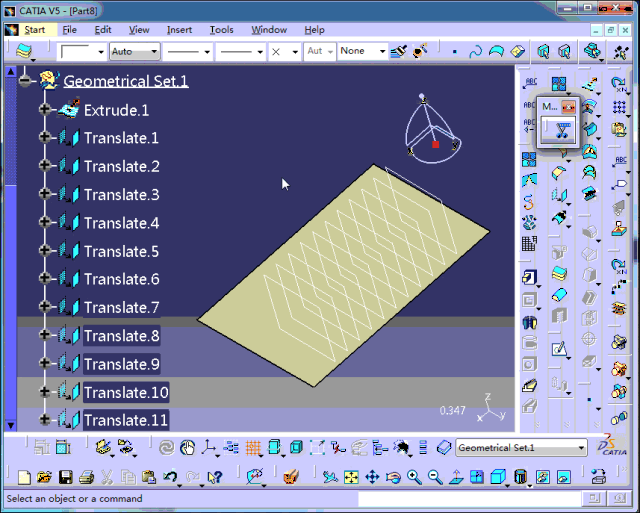Image resolution: width=640 pixels, height=513 pixels.
Task: Toggle the Work on Support grid icon
Action: click(x=253, y=448)
